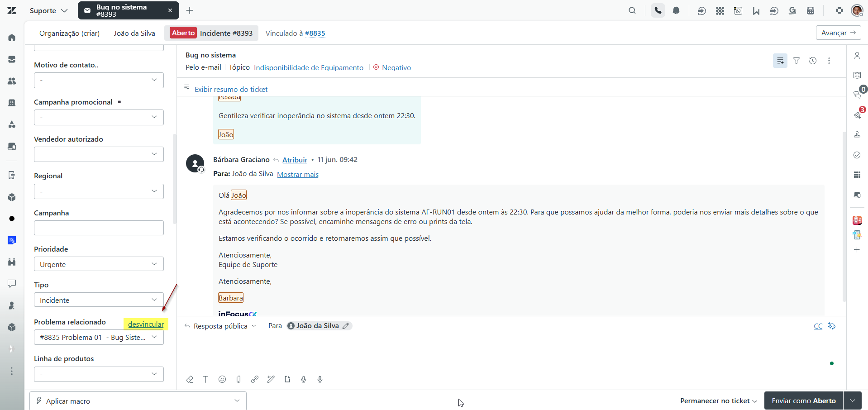Click the clear formatting eraser icon
The image size is (868, 410).
pyautogui.click(x=190, y=379)
